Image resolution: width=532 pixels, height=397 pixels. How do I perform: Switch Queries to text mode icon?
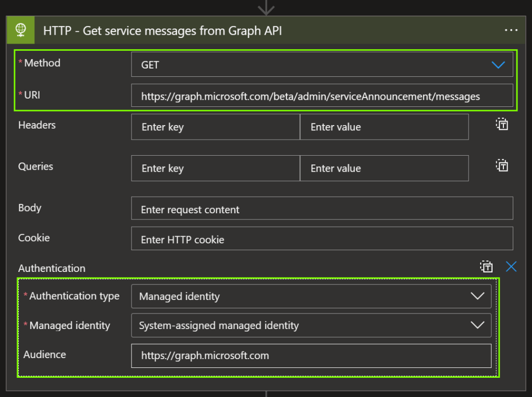(x=501, y=166)
